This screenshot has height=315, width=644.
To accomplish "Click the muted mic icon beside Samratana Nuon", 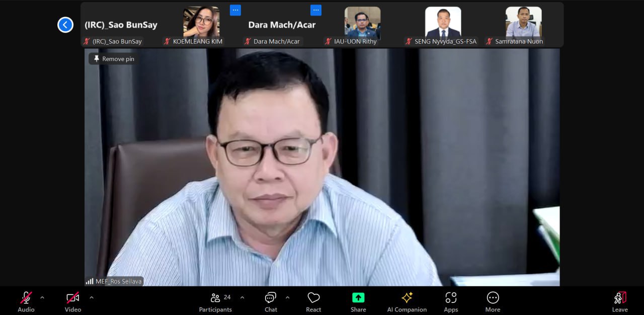I will [489, 41].
